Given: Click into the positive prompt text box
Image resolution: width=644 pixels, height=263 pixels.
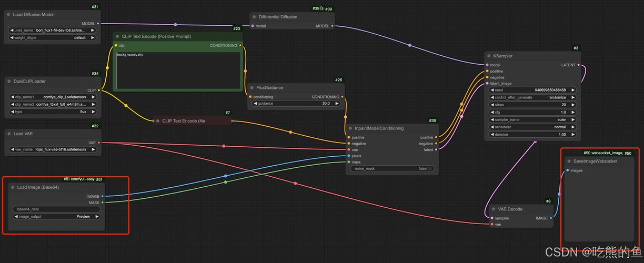Looking at the screenshot, I should (x=178, y=70).
